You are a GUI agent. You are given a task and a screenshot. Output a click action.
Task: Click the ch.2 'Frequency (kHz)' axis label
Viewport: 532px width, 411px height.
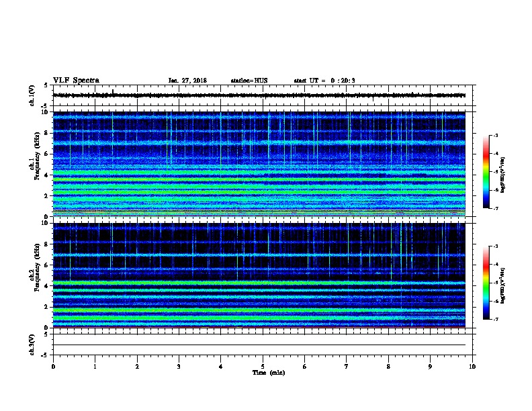point(37,267)
